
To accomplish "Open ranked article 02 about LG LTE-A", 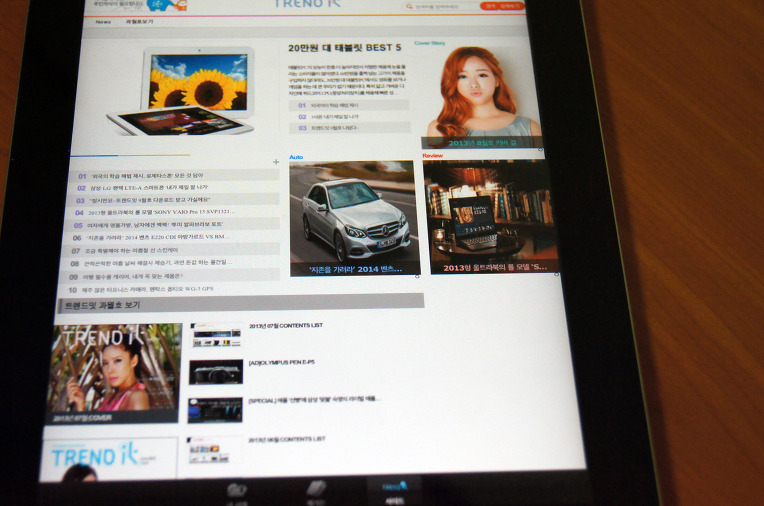I will click(x=174, y=188).
